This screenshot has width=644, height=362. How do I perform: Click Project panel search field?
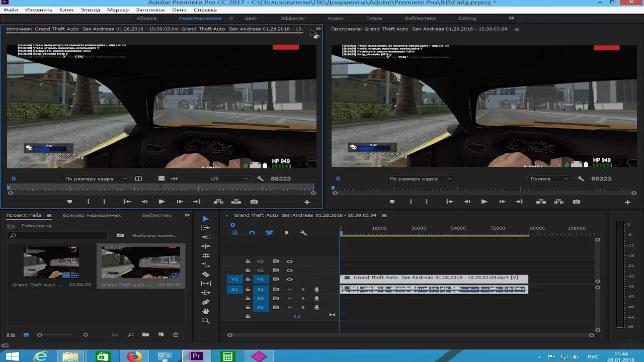[x=58, y=235]
